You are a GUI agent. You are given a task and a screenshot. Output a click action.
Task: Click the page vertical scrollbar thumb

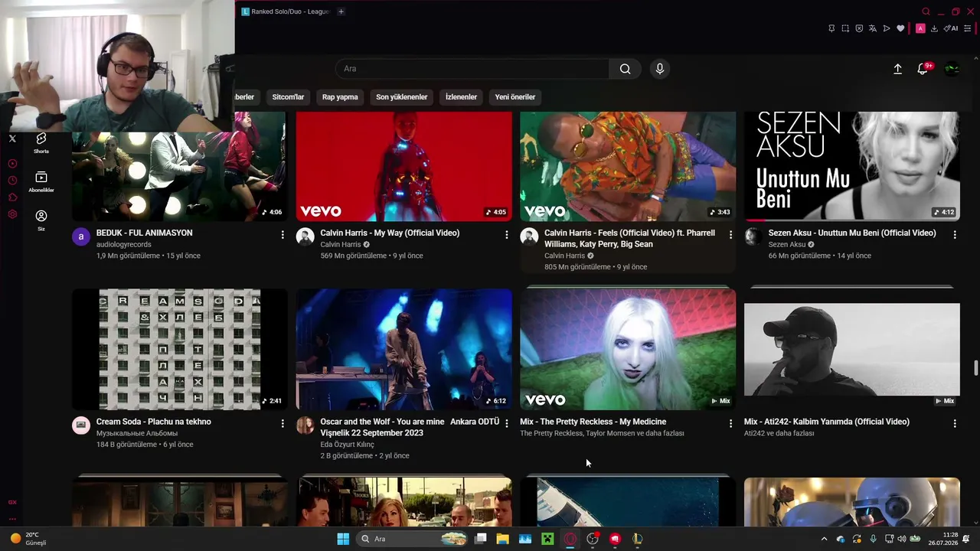pos(975,367)
